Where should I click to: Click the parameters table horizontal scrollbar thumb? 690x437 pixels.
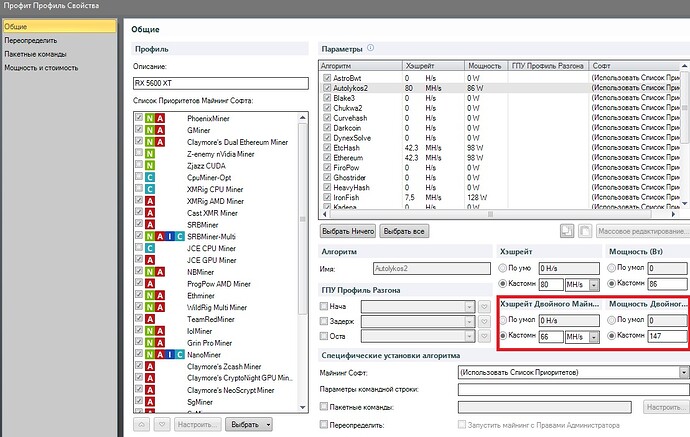click(x=490, y=214)
